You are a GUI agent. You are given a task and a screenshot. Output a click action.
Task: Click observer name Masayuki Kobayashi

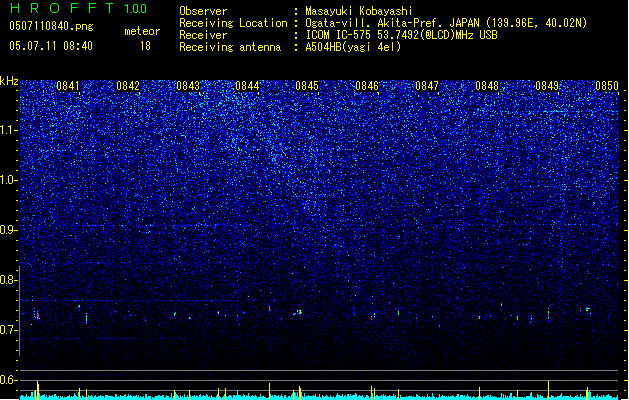tap(359, 11)
